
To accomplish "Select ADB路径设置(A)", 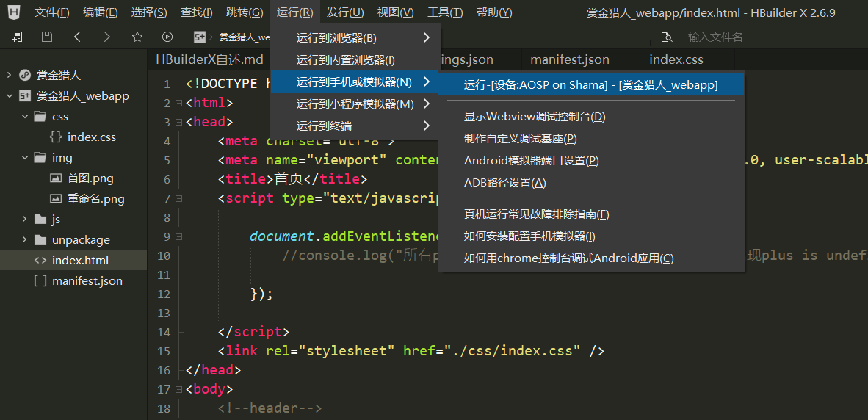I will [x=591, y=182].
